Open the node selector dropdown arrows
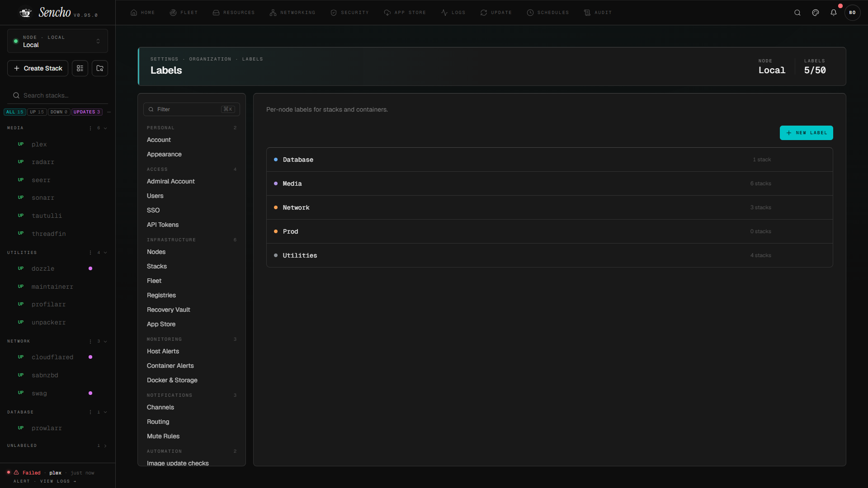Image resolution: width=868 pixels, height=488 pixels. tap(98, 41)
